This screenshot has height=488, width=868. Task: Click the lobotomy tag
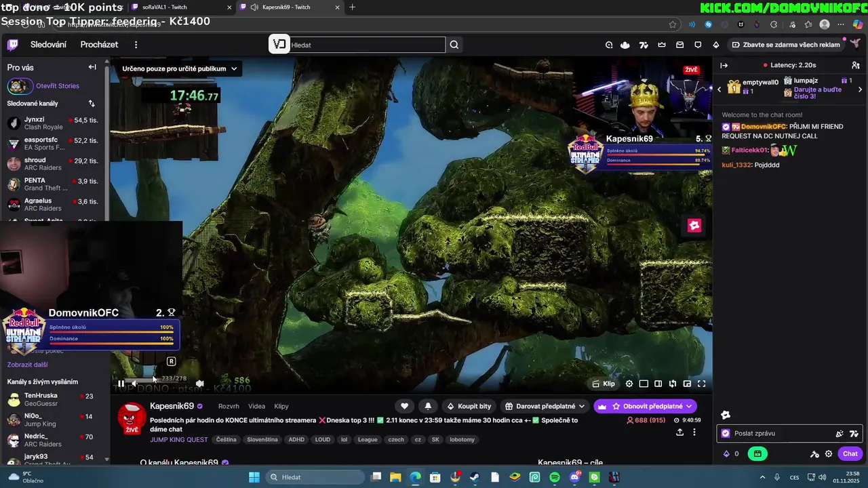point(462,440)
